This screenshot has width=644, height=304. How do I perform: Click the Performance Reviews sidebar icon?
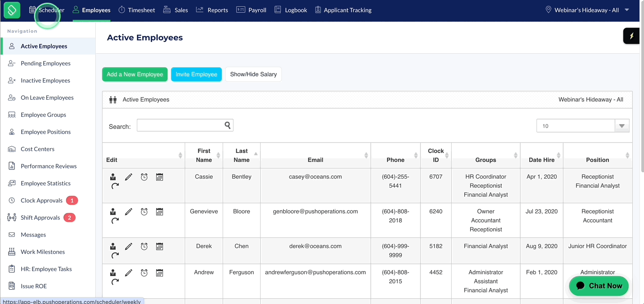[x=12, y=166]
